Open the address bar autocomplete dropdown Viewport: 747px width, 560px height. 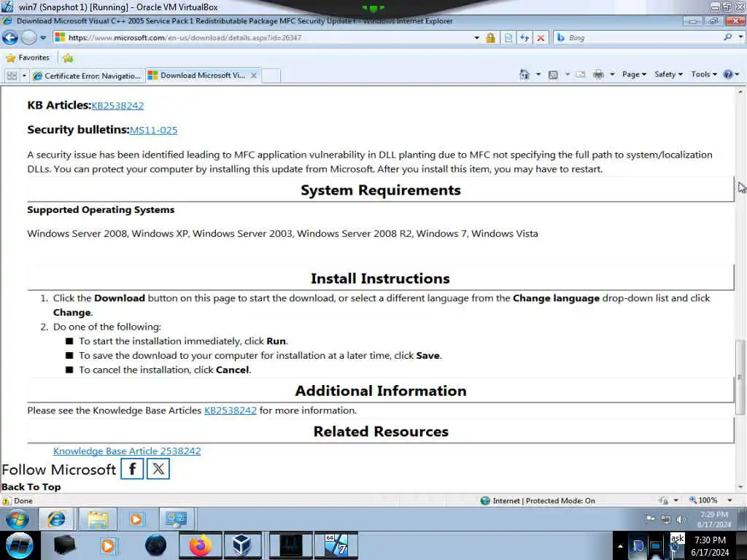(476, 38)
